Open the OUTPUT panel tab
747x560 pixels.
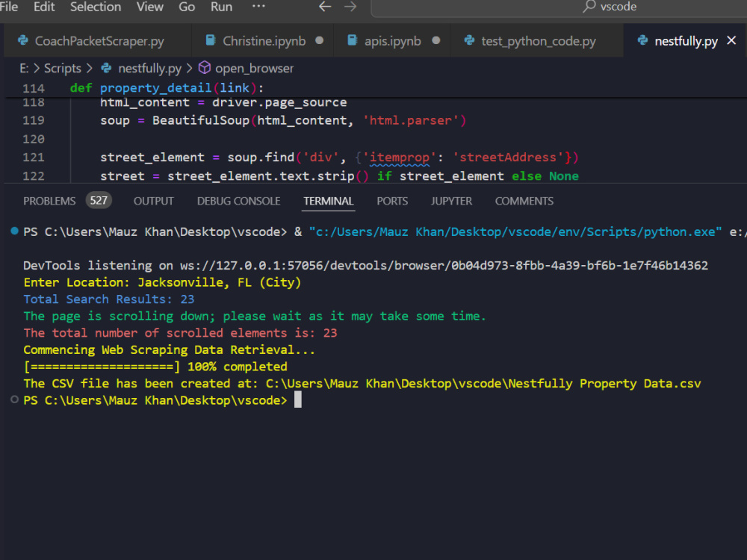[x=153, y=201]
